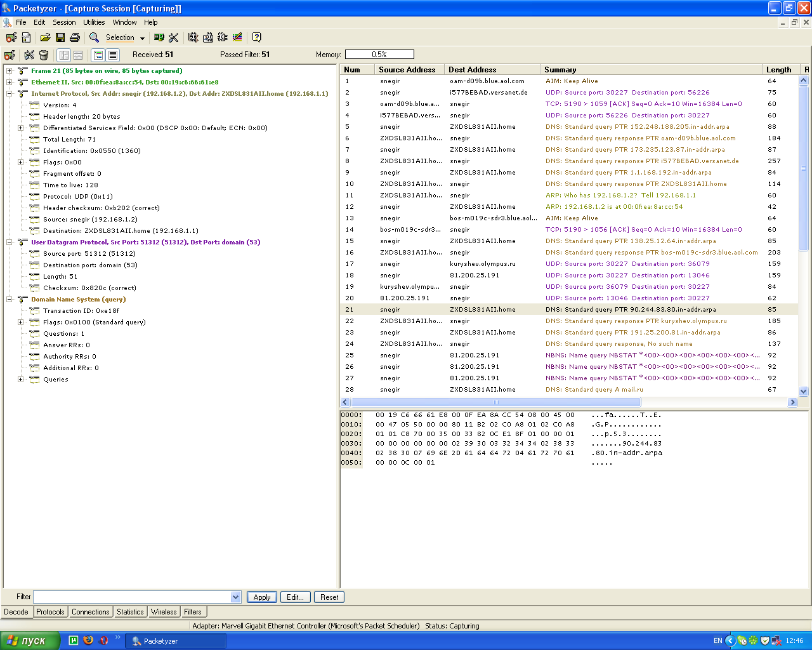This screenshot has height=650, width=812.
Task: Toggle the colored packet list view
Action: (98, 55)
